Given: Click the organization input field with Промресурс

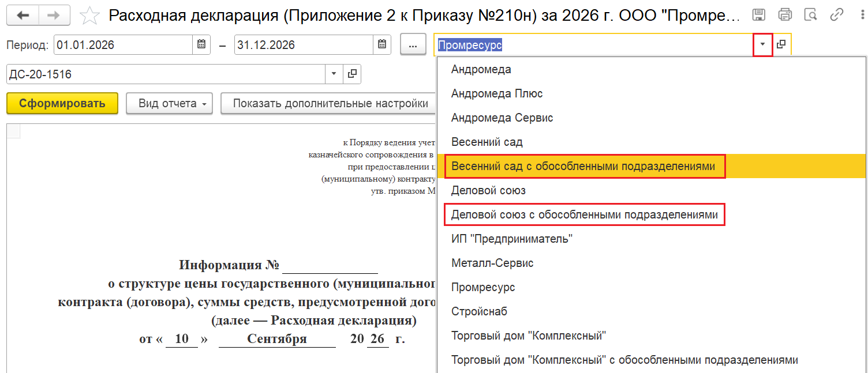Looking at the screenshot, I should 594,44.
